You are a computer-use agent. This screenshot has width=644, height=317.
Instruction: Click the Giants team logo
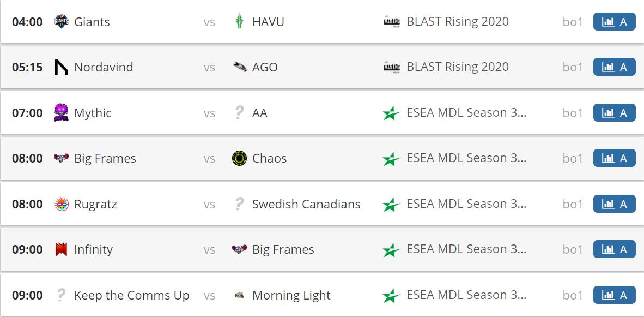62,22
